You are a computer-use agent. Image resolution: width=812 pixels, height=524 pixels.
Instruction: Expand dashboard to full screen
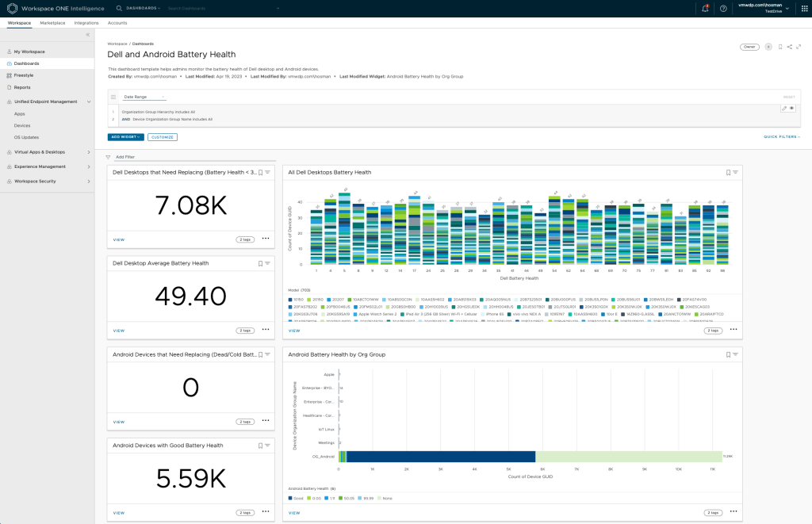tap(799, 47)
